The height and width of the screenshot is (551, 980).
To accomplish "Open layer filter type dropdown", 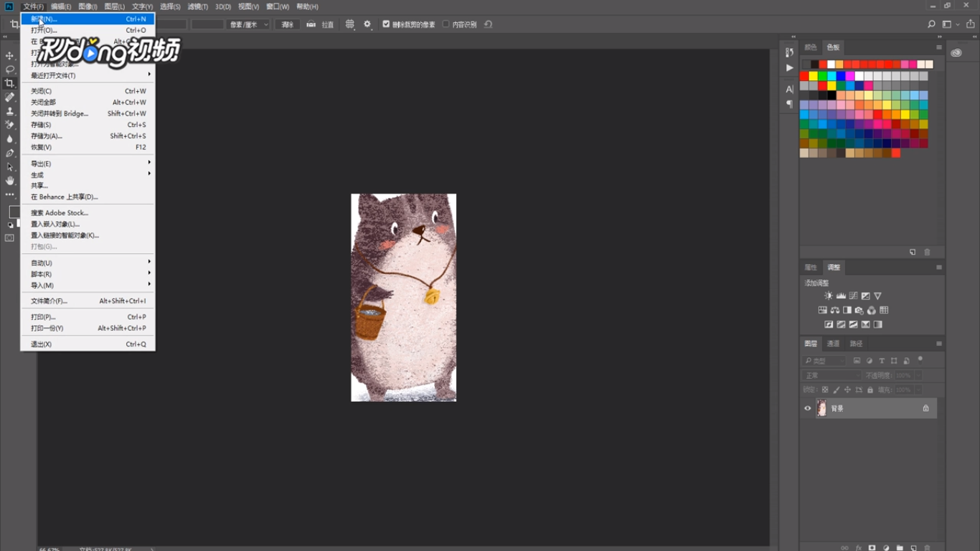I will tap(825, 361).
